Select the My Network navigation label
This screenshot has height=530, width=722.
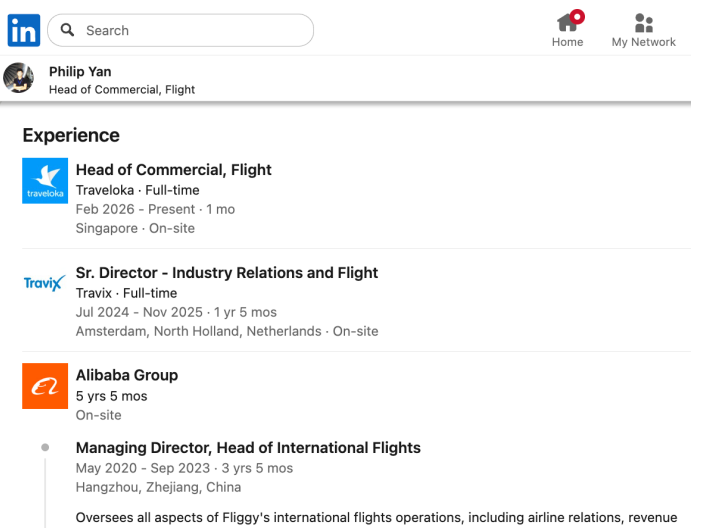[x=643, y=42]
